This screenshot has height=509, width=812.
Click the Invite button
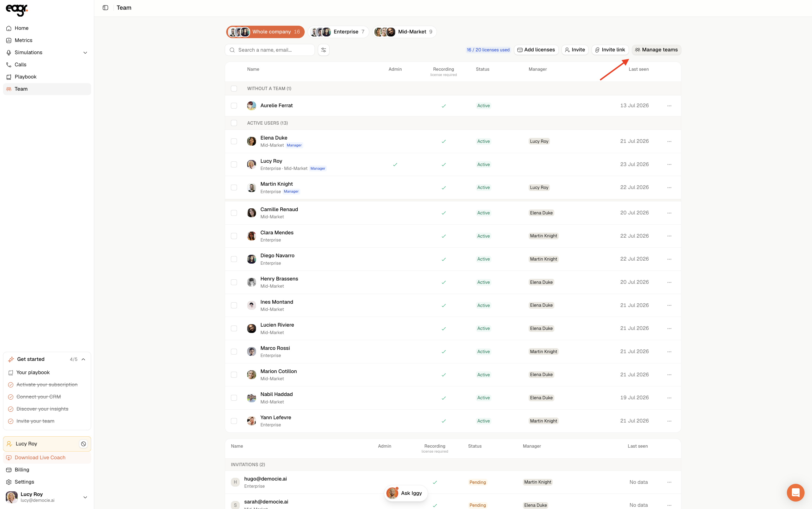click(575, 50)
